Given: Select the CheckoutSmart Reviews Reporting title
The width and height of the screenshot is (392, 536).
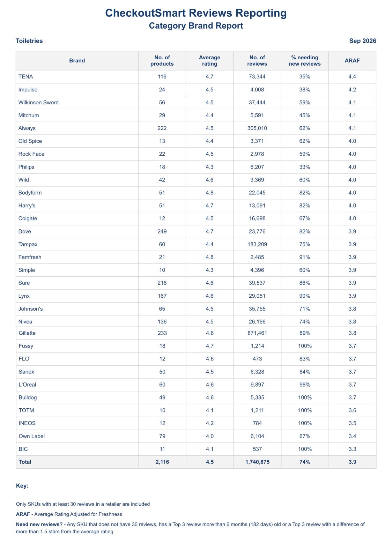Looking at the screenshot, I should (196, 13).
